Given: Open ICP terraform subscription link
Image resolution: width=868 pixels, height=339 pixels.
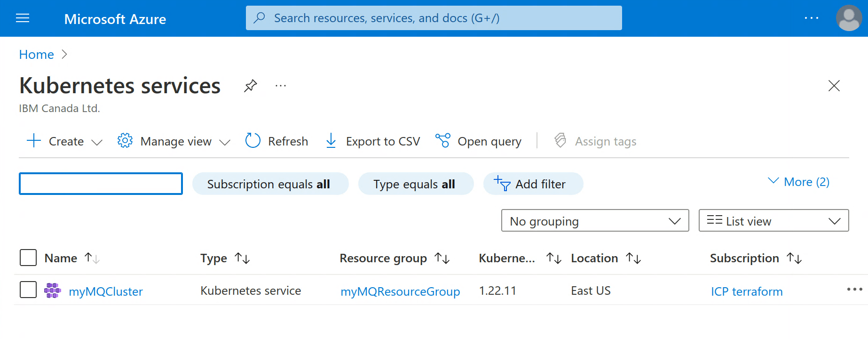Looking at the screenshot, I should pyautogui.click(x=747, y=291).
